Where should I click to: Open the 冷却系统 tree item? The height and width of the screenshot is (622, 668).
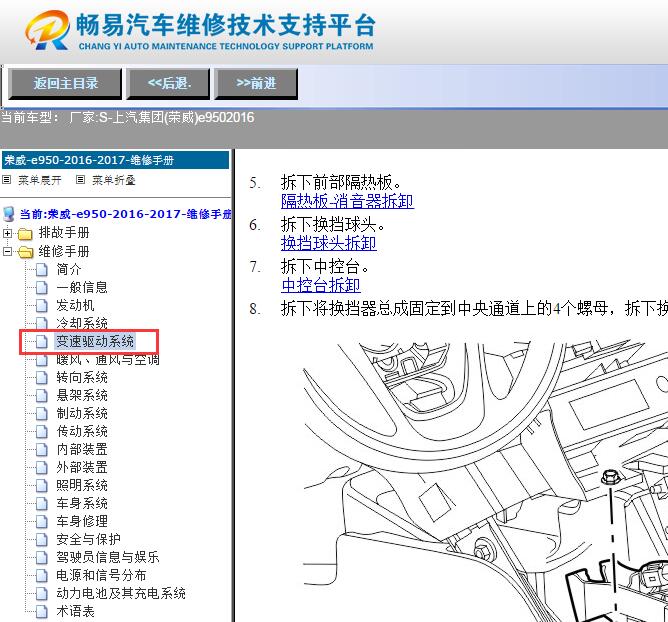82,323
